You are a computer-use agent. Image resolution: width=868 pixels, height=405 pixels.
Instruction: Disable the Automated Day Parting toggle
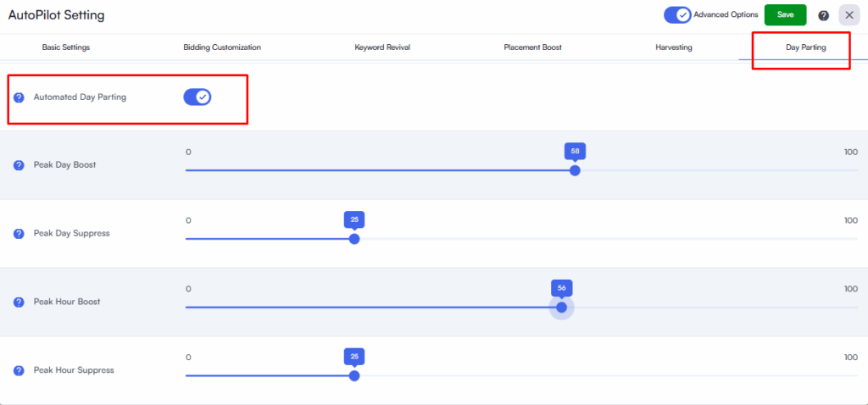[197, 97]
